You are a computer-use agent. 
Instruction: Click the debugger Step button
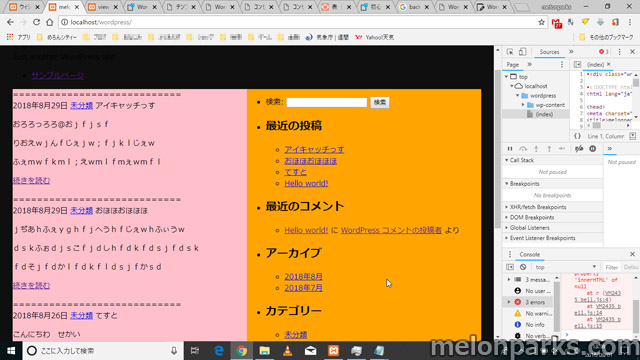click(562, 149)
